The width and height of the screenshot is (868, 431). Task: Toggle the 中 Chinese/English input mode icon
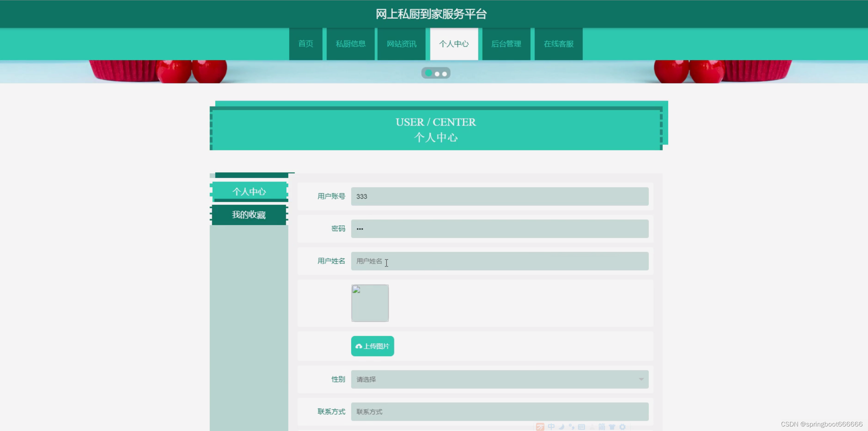click(551, 427)
